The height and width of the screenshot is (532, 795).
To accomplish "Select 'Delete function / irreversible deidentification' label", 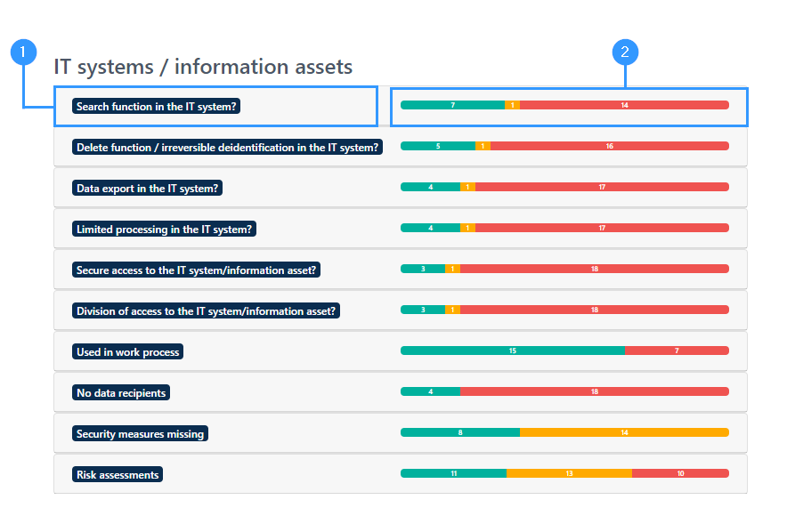I will coord(227,148).
